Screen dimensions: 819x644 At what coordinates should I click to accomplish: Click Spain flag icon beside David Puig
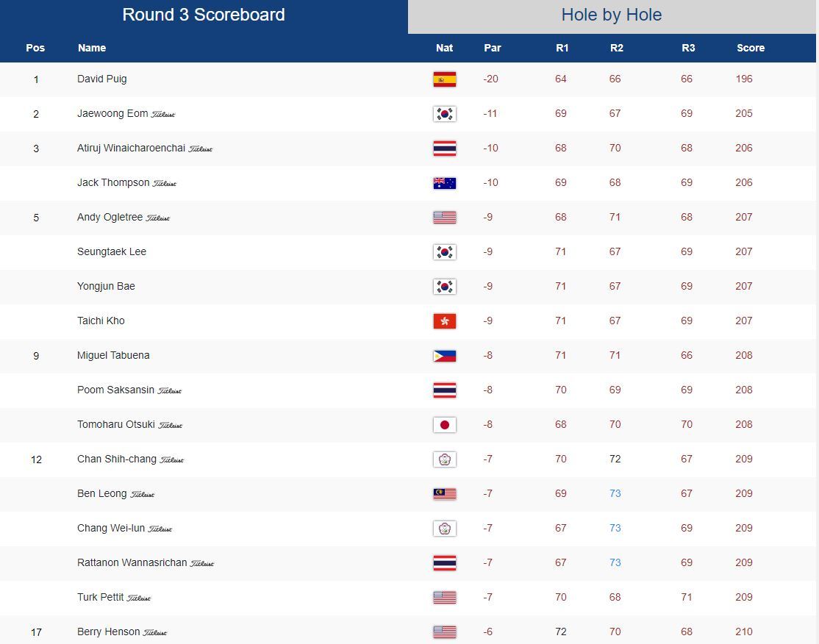tap(444, 79)
